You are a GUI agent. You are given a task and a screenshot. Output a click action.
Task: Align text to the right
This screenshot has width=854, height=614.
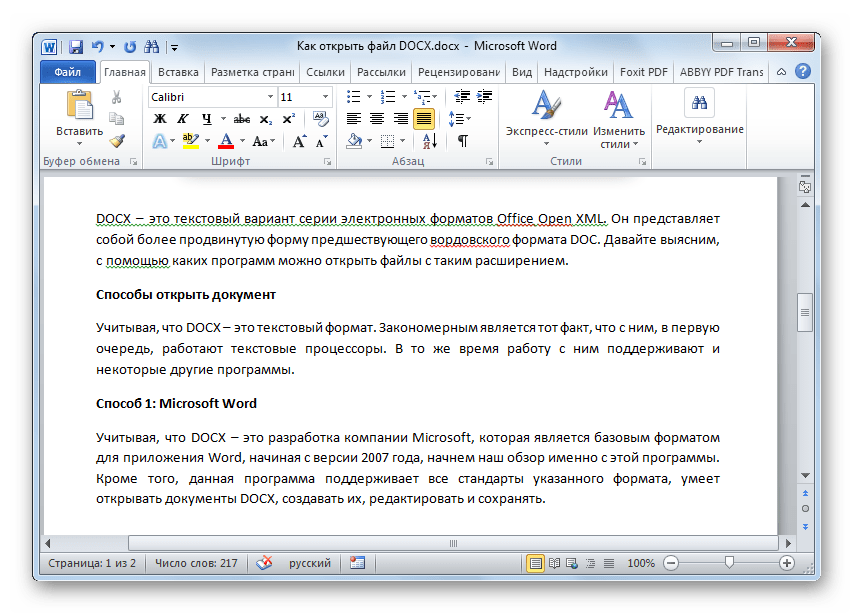(x=401, y=119)
